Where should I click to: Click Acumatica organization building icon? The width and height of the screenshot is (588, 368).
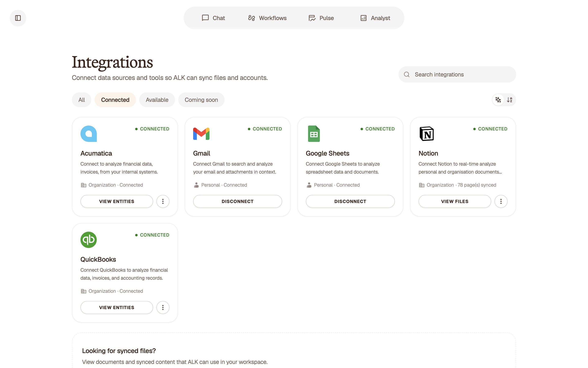click(x=84, y=185)
